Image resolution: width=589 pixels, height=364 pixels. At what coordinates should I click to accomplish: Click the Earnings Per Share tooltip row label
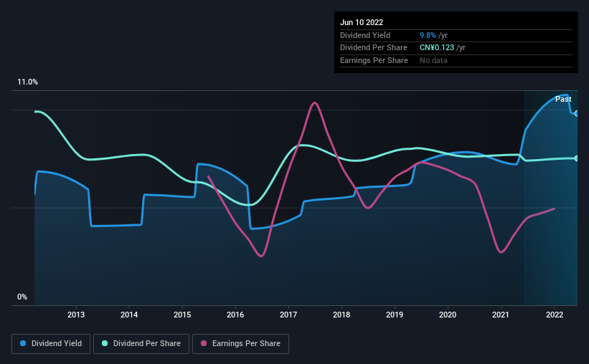coord(374,60)
